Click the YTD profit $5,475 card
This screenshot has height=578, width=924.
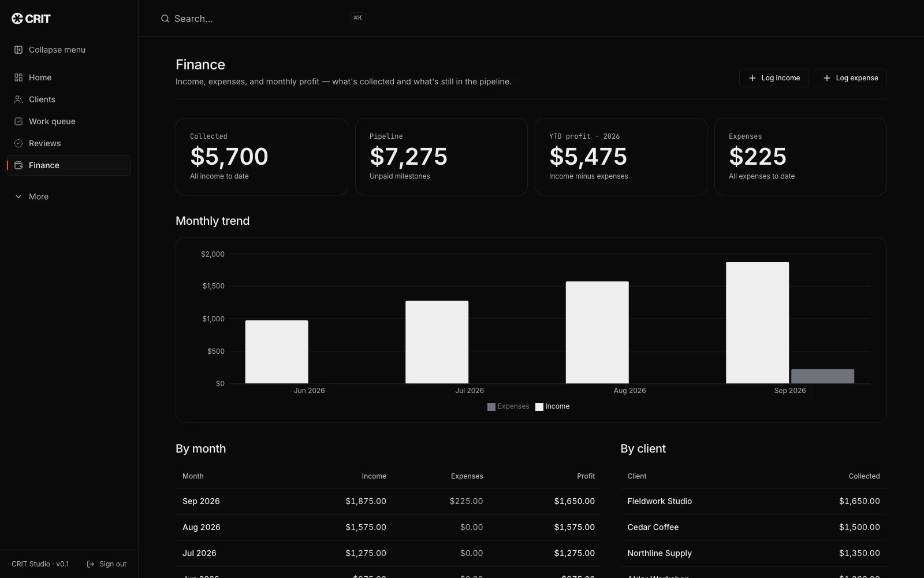621,157
